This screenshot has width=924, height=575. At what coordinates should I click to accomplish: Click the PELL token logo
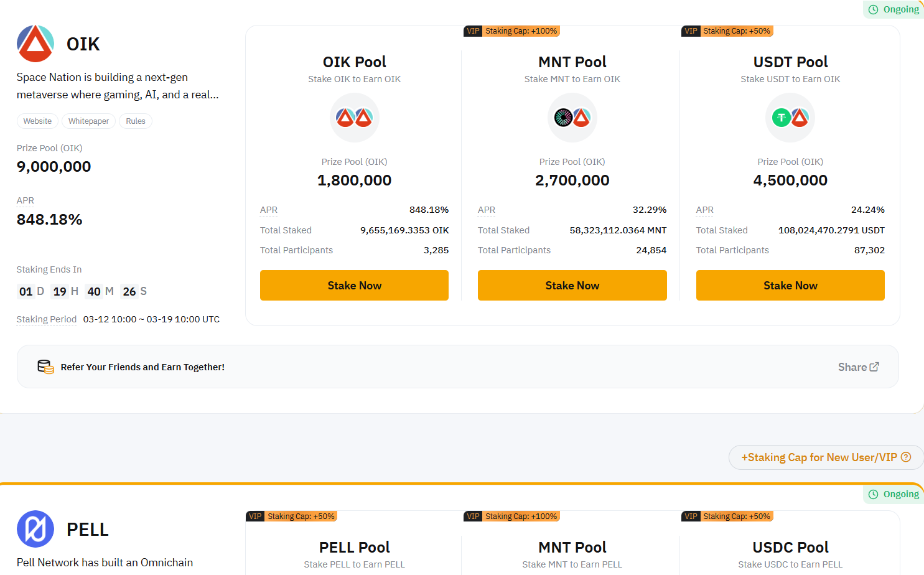pyautogui.click(x=35, y=529)
